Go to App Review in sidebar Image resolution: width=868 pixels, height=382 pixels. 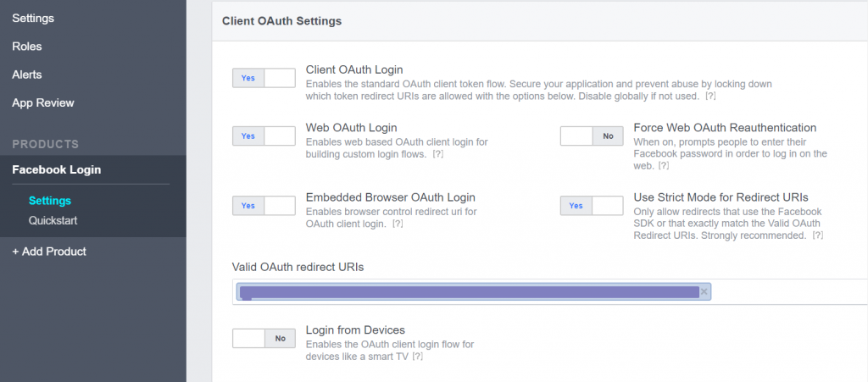click(43, 102)
